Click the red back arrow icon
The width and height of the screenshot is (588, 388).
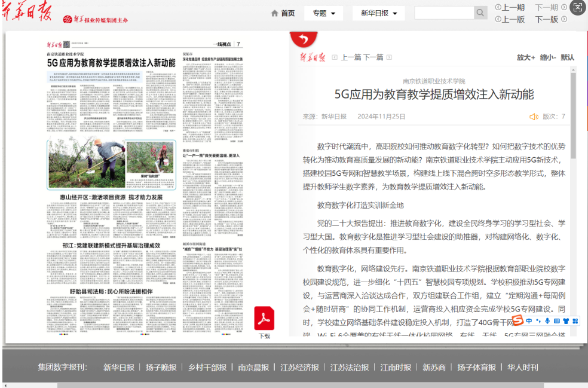pyautogui.click(x=304, y=39)
